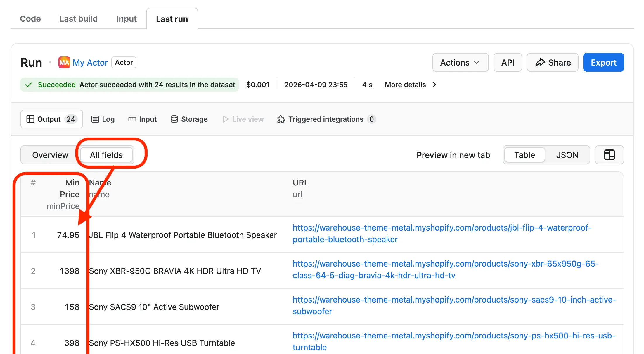Select Table view format
This screenshot has width=644, height=354.
point(524,155)
